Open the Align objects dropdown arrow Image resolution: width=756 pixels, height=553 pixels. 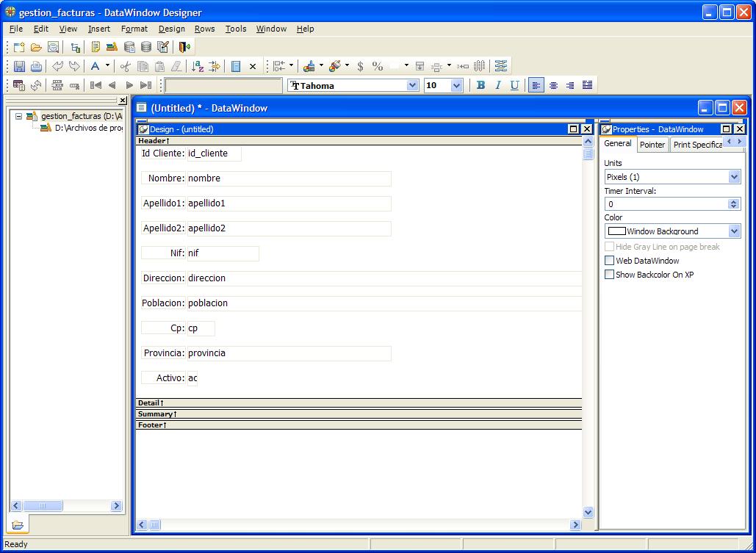tap(291, 66)
